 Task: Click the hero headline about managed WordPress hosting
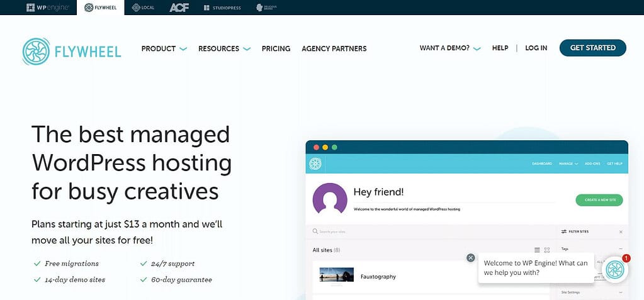click(x=132, y=163)
